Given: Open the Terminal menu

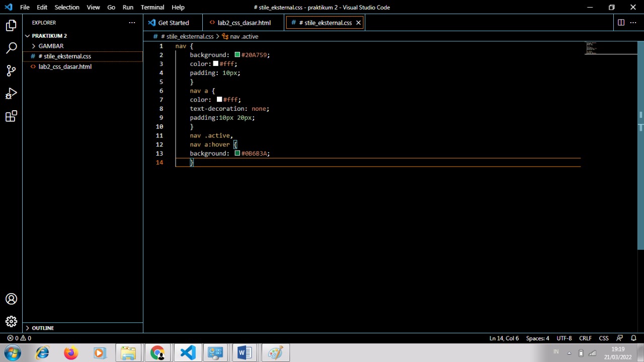Looking at the screenshot, I should (x=152, y=7).
